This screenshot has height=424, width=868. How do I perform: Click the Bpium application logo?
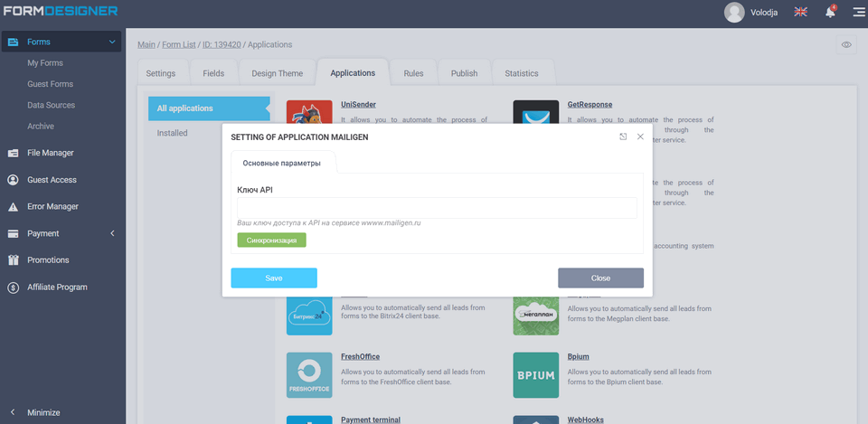535,375
